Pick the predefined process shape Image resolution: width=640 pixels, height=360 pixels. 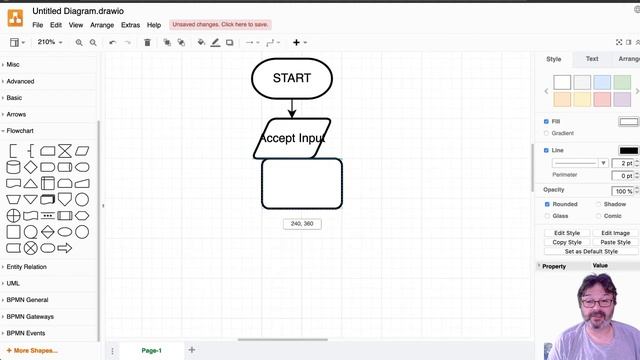[64, 216]
